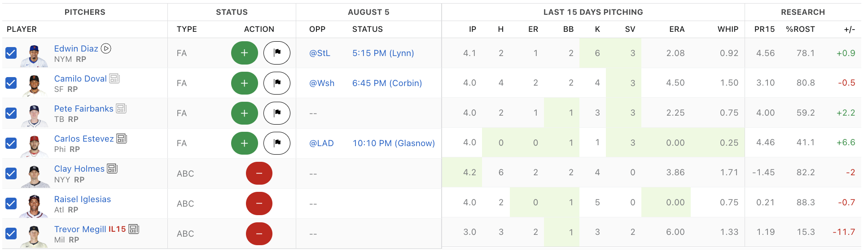The height and width of the screenshot is (251, 868).
Task: Click the watch-list flag for Camilo Doval
Action: click(x=277, y=83)
